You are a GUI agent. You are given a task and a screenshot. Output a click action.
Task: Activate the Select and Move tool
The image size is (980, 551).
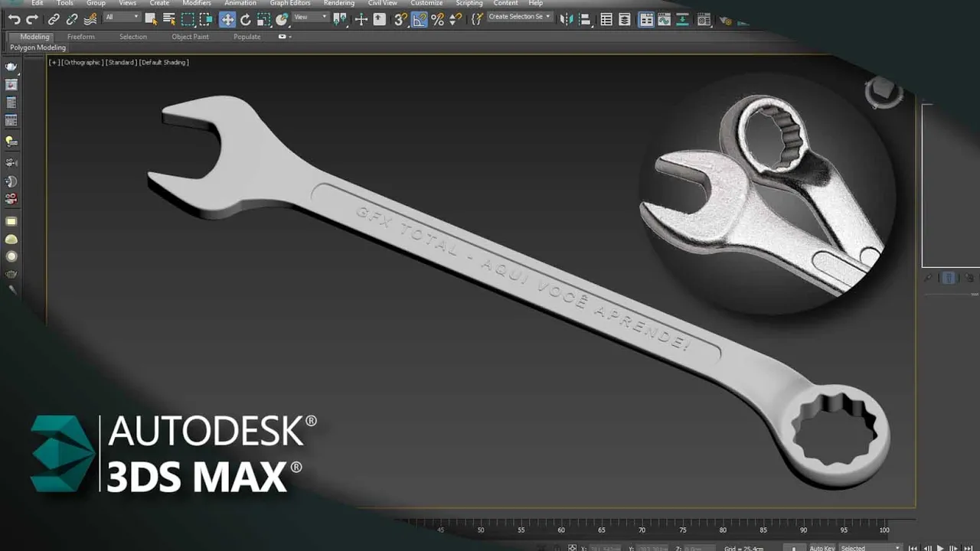(227, 19)
